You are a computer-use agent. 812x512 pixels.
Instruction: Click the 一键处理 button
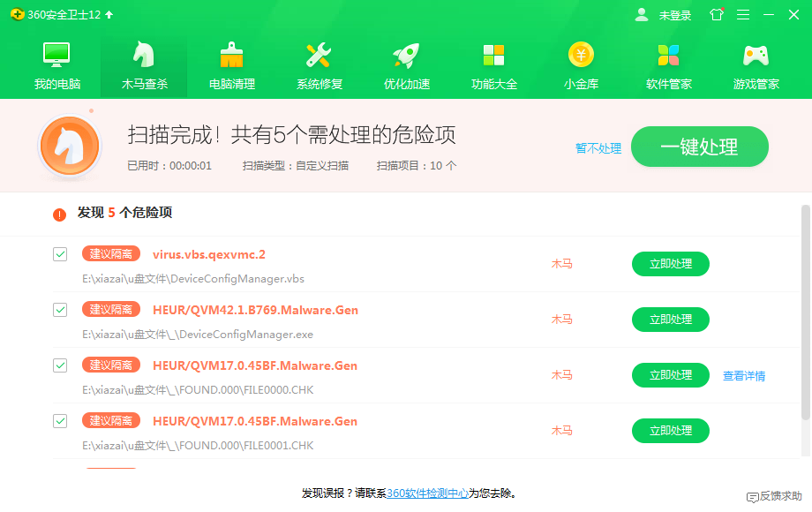click(700, 147)
